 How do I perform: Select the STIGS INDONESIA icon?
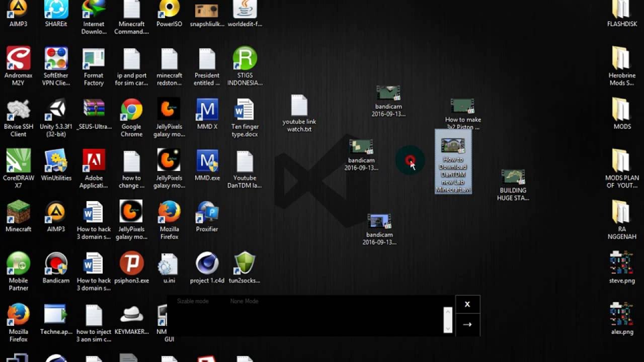tap(245, 66)
